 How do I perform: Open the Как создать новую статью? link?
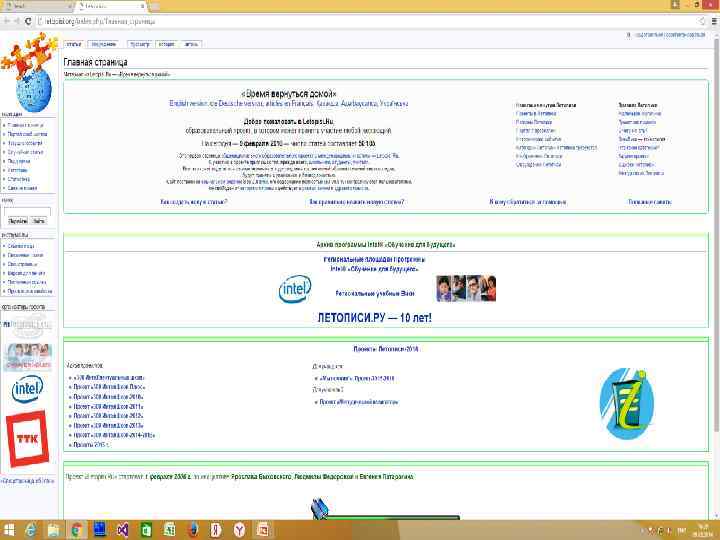click(194, 202)
